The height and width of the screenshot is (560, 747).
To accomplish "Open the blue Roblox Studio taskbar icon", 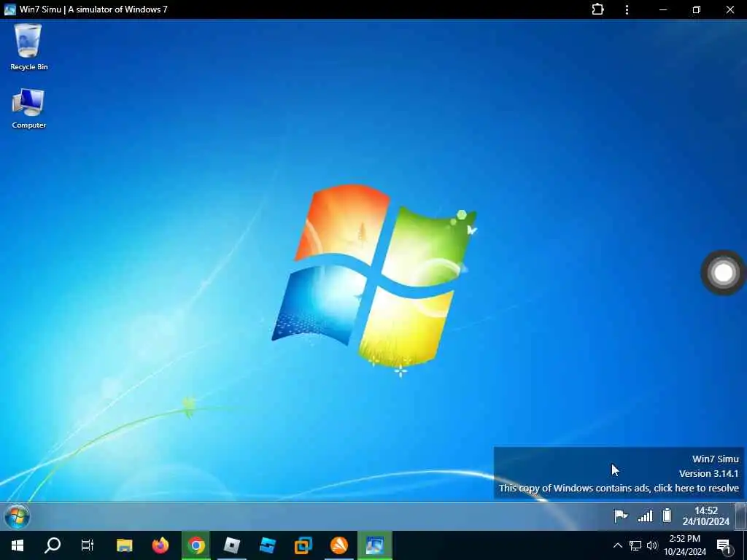I will (268, 545).
